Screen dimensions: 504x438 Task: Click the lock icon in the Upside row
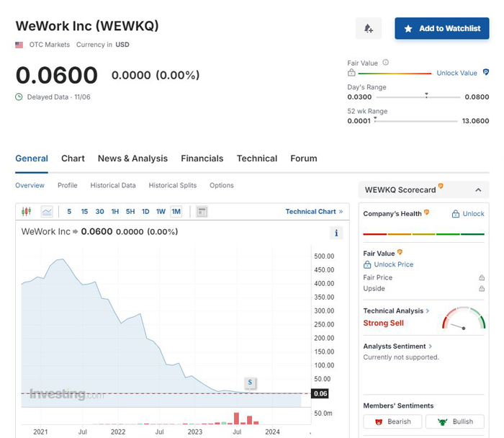point(482,288)
